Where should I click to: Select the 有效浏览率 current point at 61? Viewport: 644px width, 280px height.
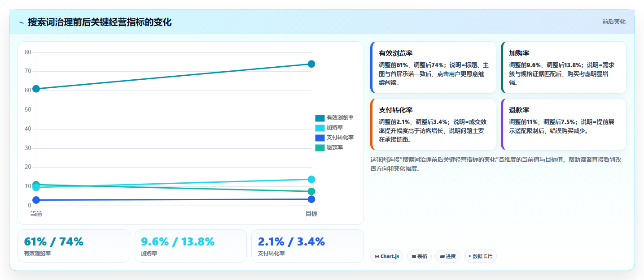(x=36, y=89)
